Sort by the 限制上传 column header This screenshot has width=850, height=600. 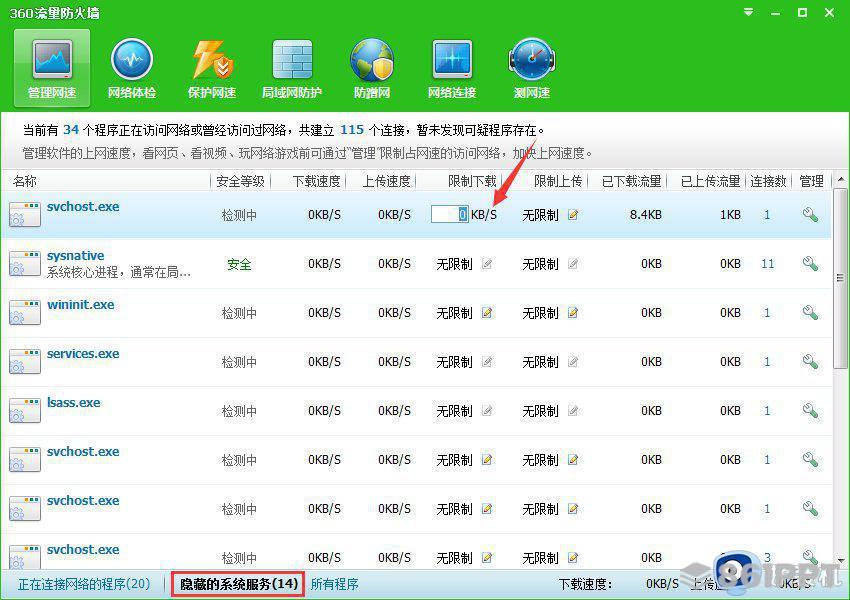click(558, 181)
